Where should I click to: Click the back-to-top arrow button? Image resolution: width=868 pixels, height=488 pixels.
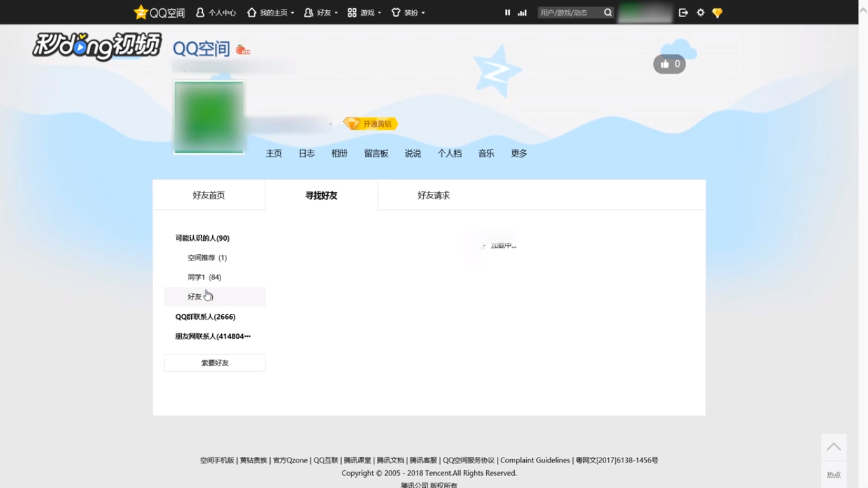(x=834, y=447)
